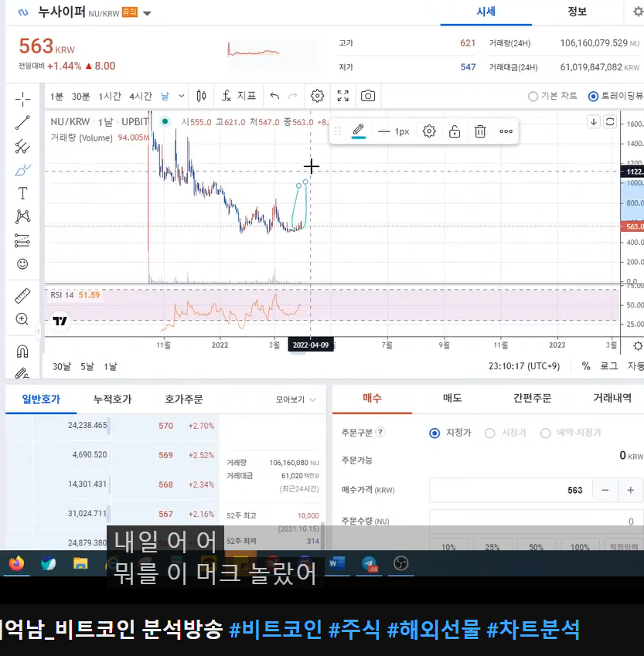Screen dimensions: 644x656
Task: Lock the selected drawing
Action: [x=455, y=131]
